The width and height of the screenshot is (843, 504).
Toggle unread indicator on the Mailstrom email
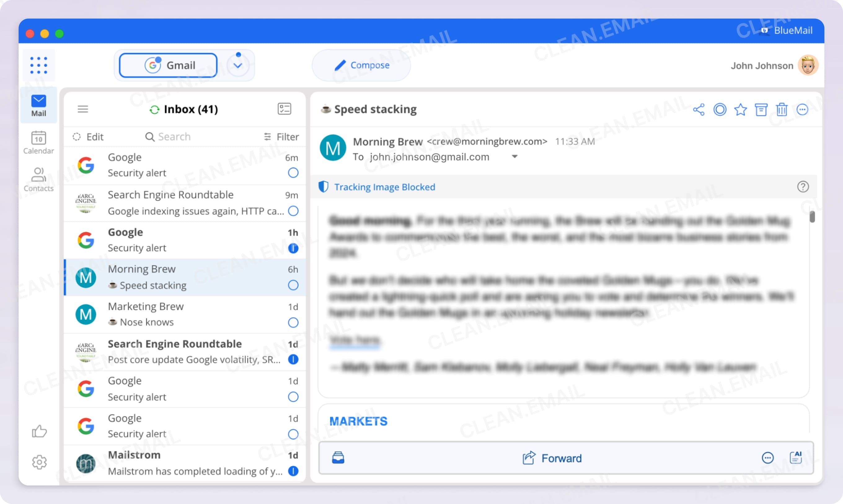coord(293,471)
